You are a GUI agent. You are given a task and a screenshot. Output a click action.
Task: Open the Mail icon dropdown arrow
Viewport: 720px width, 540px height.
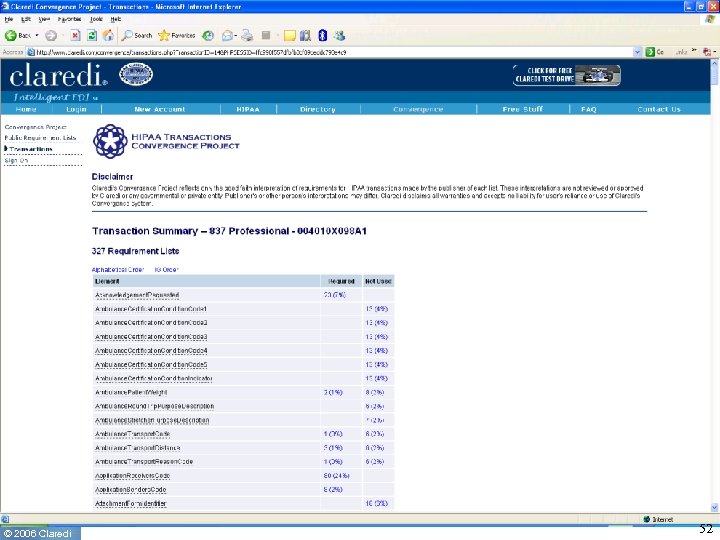[236, 35]
